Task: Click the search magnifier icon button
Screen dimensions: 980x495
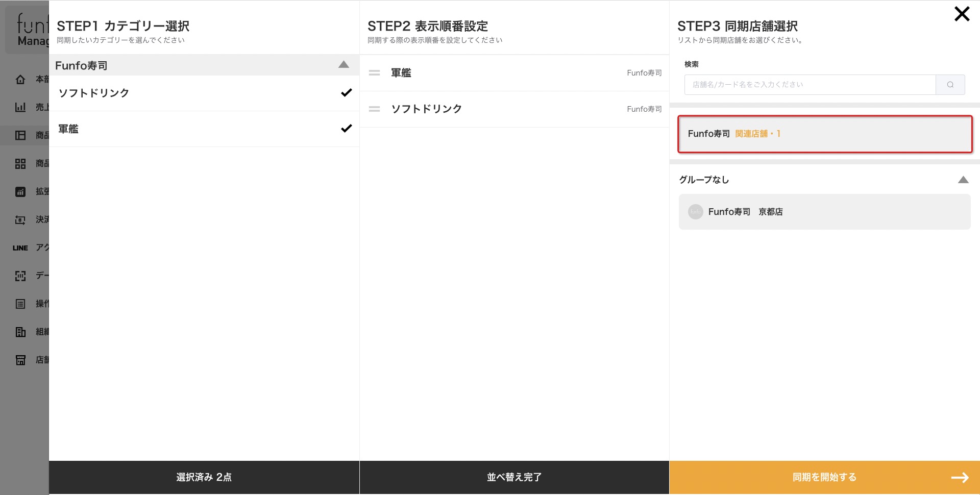Action: pyautogui.click(x=950, y=85)
